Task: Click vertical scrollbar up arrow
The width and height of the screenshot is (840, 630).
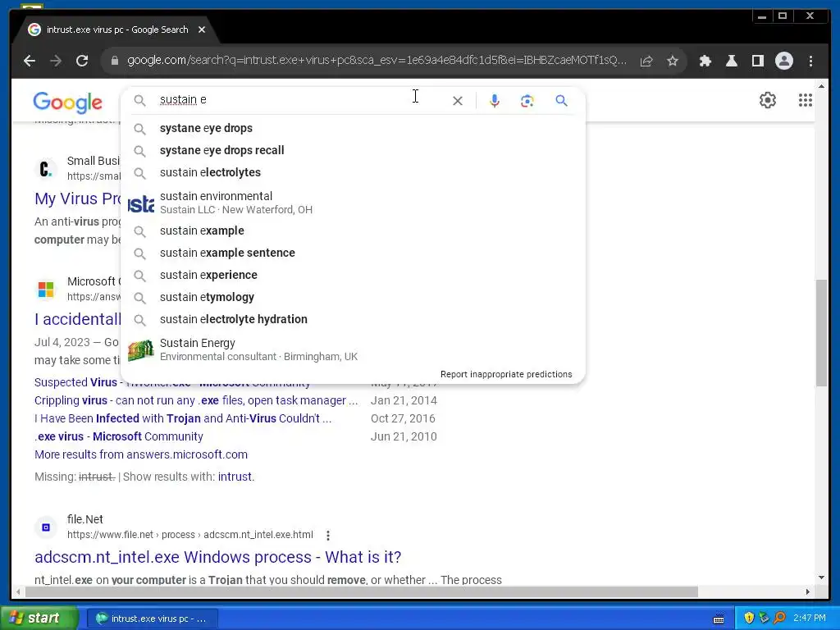Action: (x=821, y=85)
